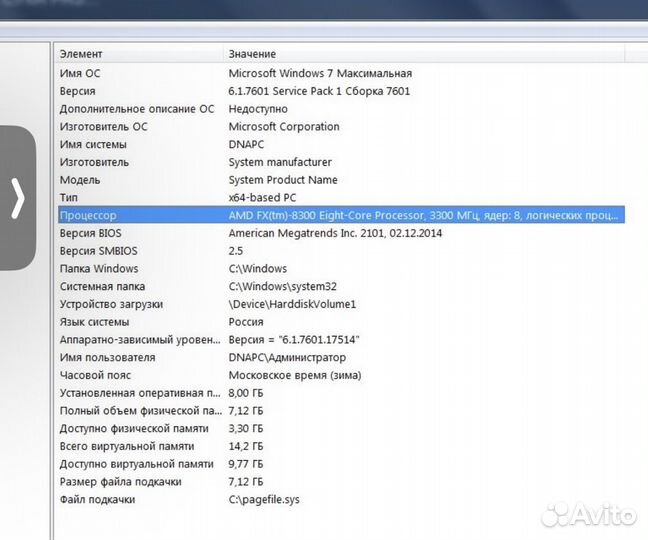Screen dimensions: 648x540
Task: Click the Версия SMBIOS entry
Action: point(99,251)
